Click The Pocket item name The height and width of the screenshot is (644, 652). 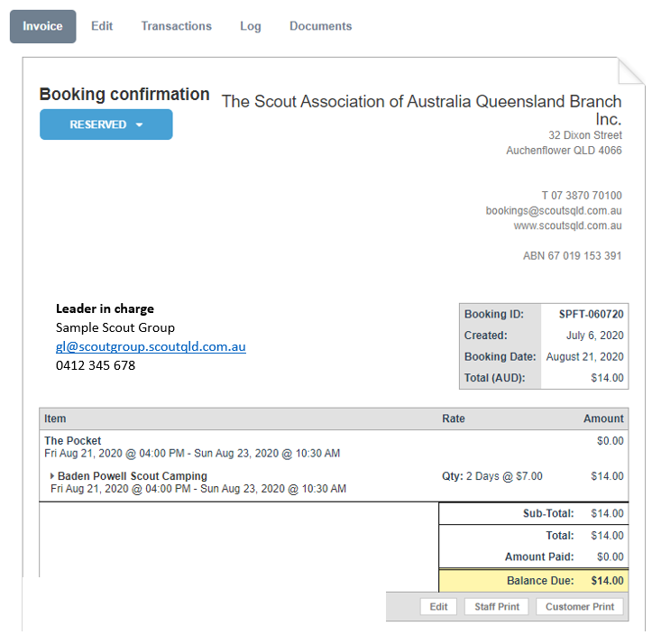coord(73,440)
